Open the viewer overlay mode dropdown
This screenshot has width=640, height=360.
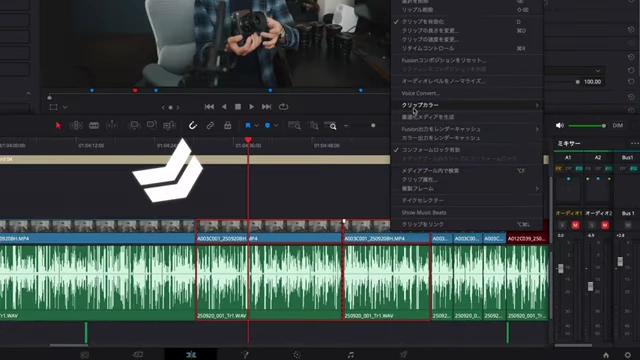tap(65, 107)
